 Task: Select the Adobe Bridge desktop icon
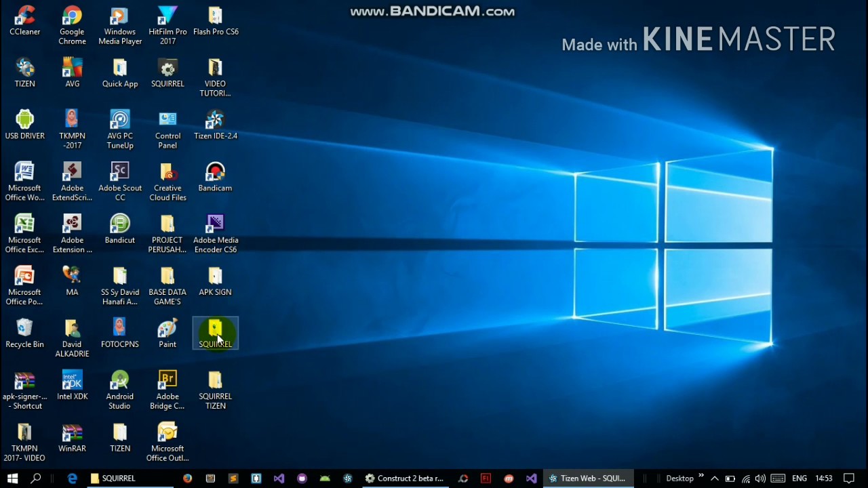click(167, 390)
